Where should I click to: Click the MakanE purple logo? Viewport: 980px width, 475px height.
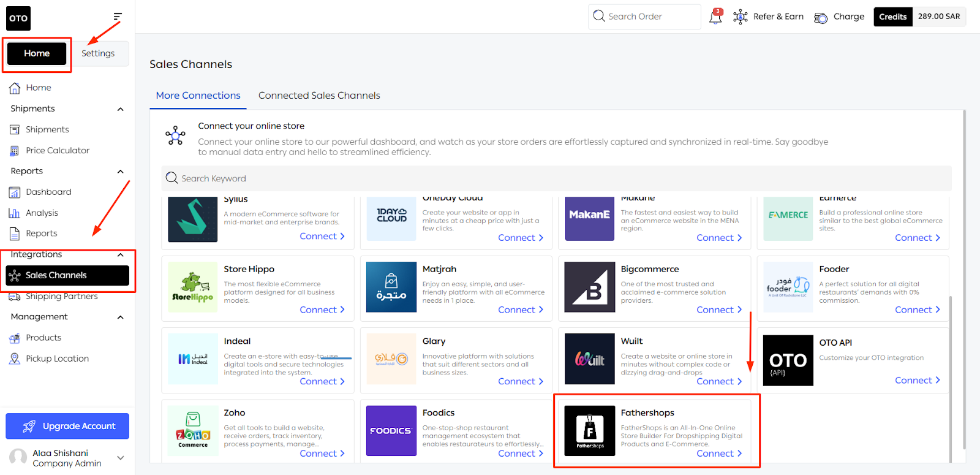click(590, 218)
